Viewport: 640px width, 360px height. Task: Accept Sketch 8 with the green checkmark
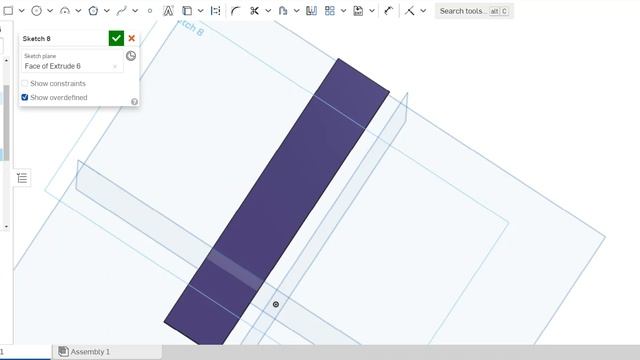(116, 38)
